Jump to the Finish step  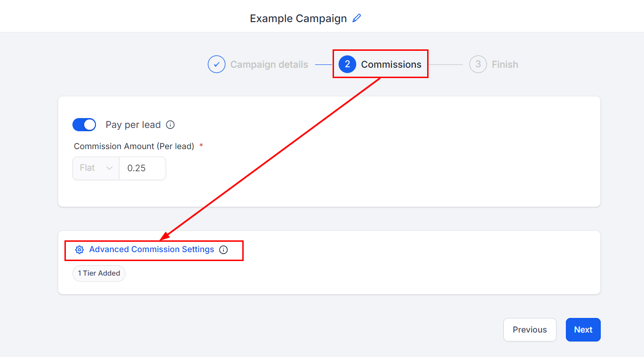pyautogui.click(x=505, y=64)
